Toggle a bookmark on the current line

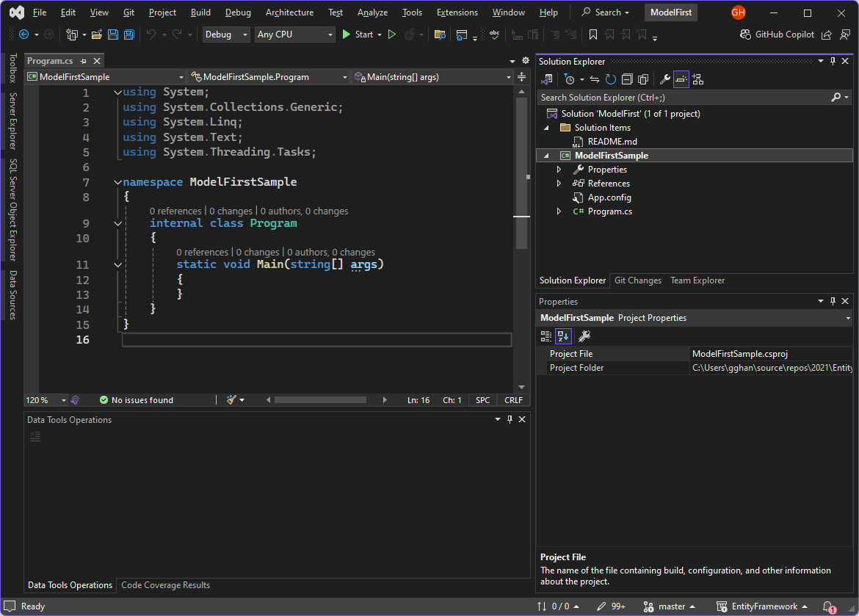point(592,34)
